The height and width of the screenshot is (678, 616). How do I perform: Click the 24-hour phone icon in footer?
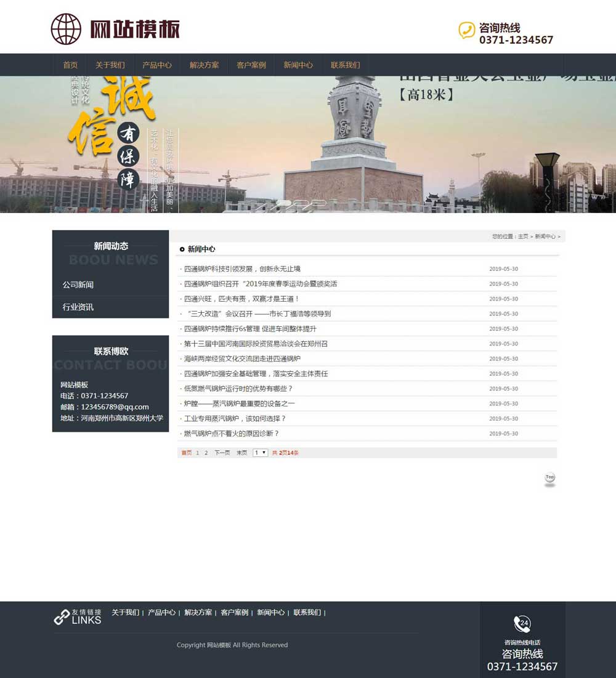(x=522, y=623)
